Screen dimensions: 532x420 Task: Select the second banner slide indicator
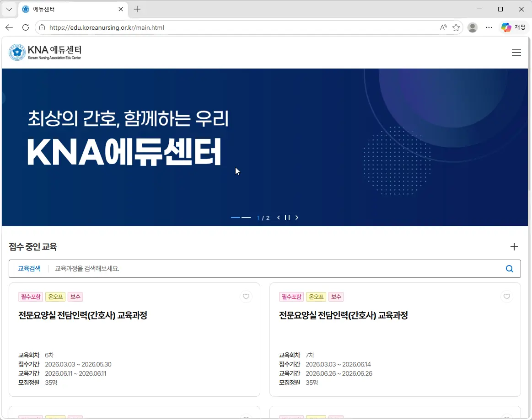(246, 218)
